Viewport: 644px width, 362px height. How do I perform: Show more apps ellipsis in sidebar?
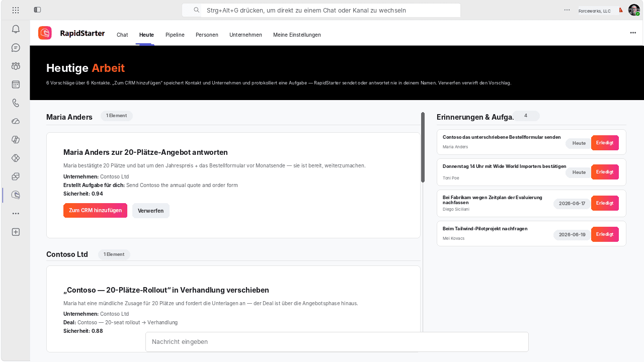[16, 213]
